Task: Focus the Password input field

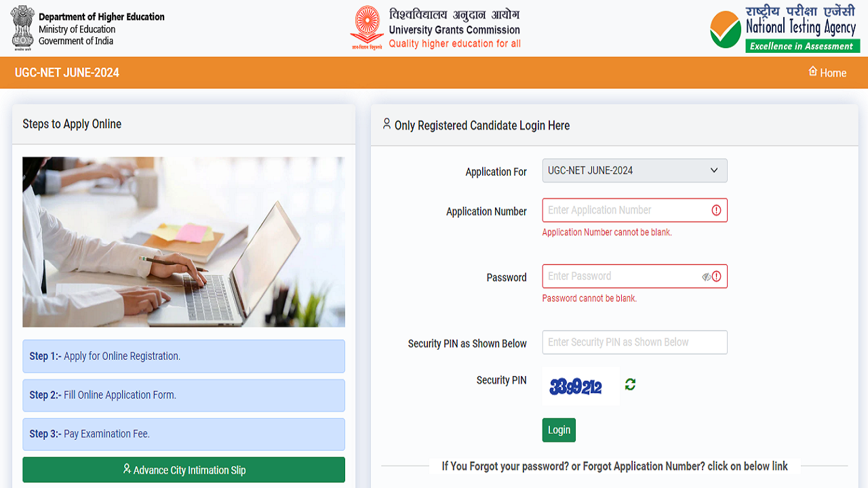Action: (x=635, y=277)
